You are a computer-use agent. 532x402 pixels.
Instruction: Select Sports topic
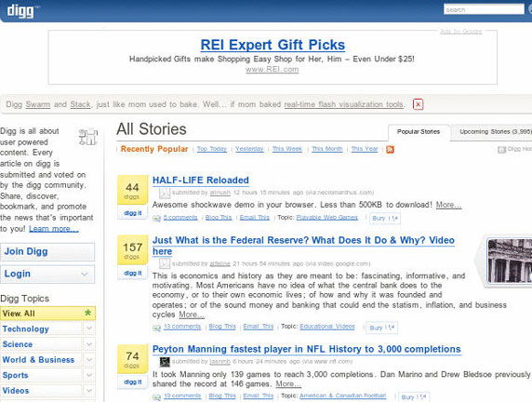pos(15,375)
